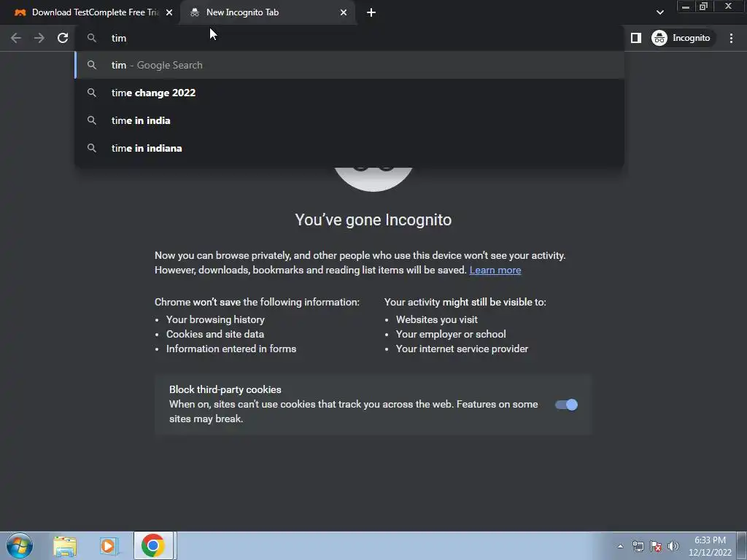The height and width of the screenshot is (560, 747).
Task: Open a new tab with plus button
Action: (371, 12)
